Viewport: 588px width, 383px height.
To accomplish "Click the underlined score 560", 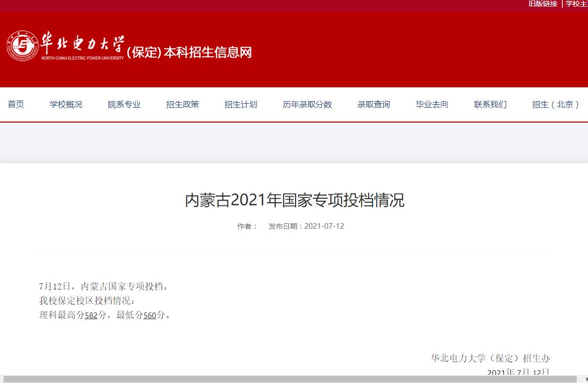I will (149, 316).
